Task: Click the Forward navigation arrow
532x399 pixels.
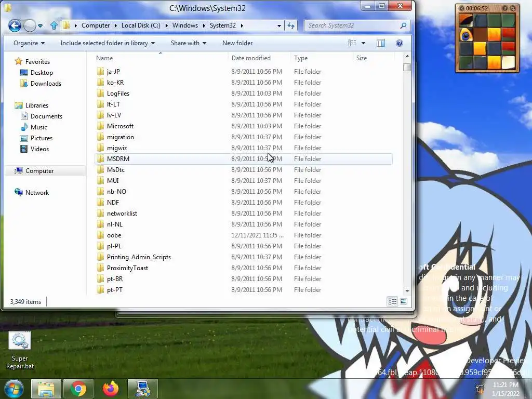Action: 30,25
